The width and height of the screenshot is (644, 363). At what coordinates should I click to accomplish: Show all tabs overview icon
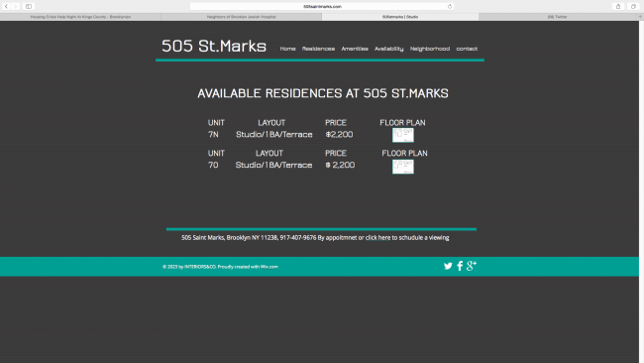coord(634,6)
